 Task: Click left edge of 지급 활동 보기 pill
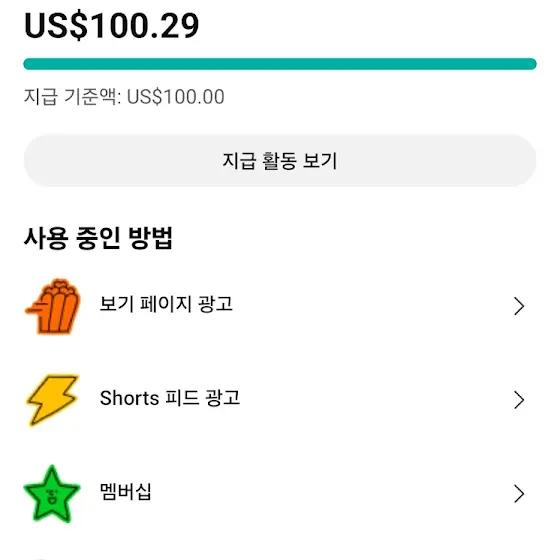[34, 160]
